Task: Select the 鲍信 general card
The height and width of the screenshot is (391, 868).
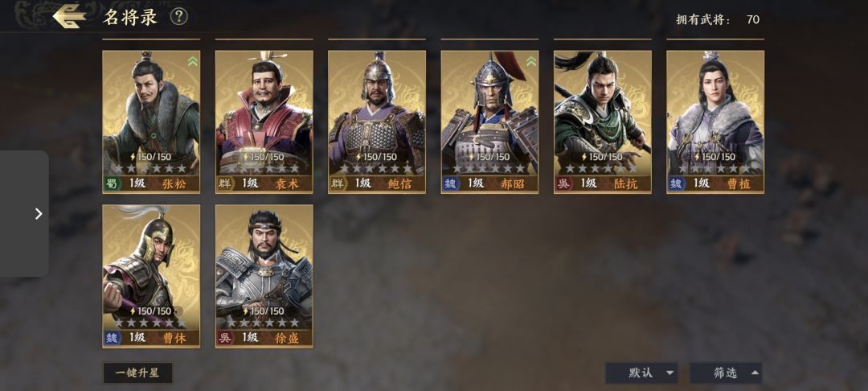Action: click(x=377, y=121)
